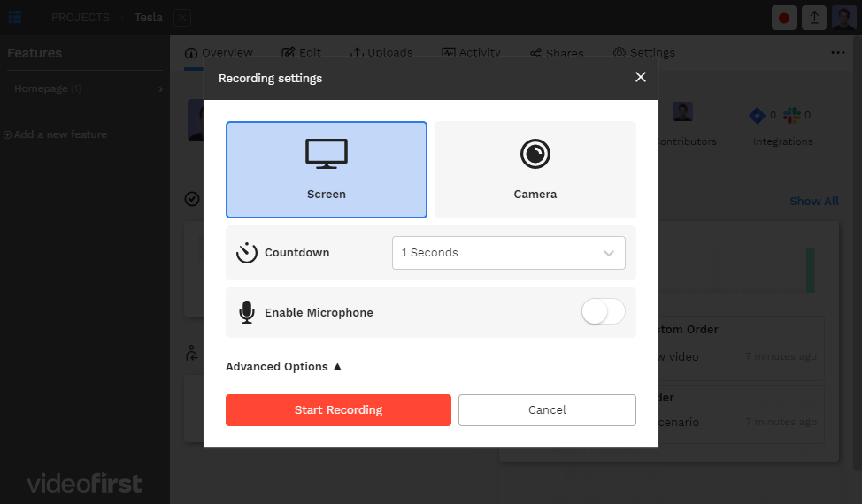
Task: Expand the Advanced Options section
Action: [x=283, y=367]
